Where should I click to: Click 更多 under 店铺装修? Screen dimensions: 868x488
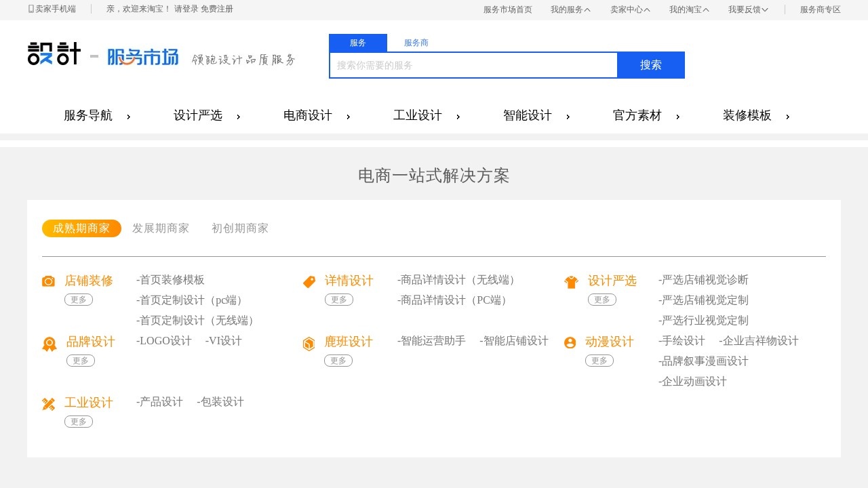tap(79, 300)
